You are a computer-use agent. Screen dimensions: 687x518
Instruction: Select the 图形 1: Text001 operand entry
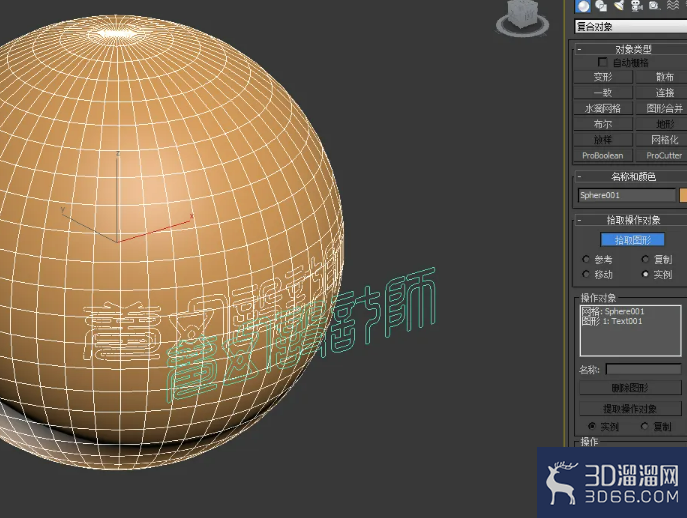coord(612,321)
